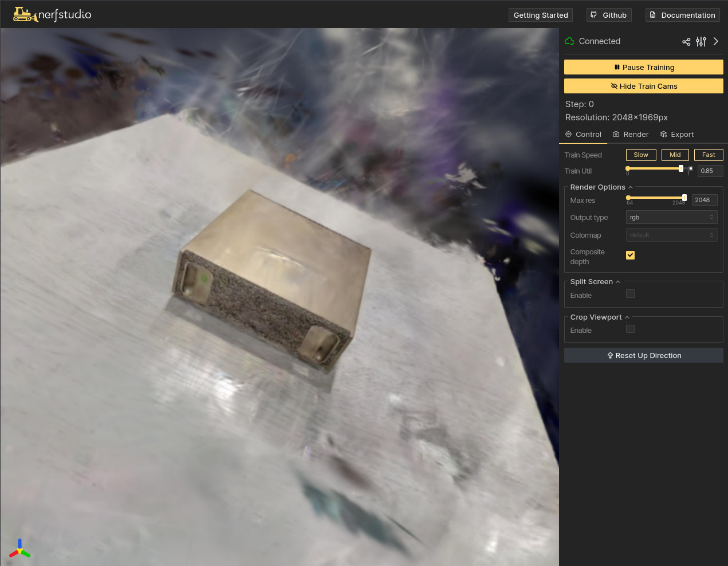Click the 'Step: 0' text

pos(580,104)
